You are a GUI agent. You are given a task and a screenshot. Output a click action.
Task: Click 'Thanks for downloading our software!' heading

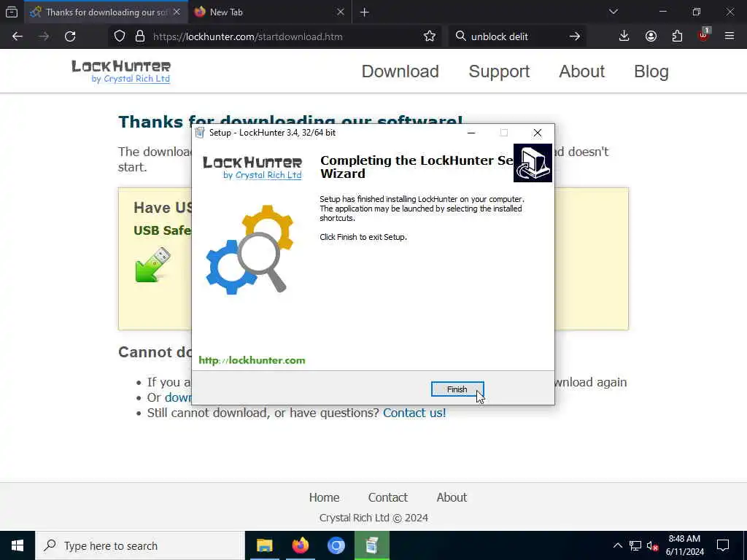coord(290,122)
